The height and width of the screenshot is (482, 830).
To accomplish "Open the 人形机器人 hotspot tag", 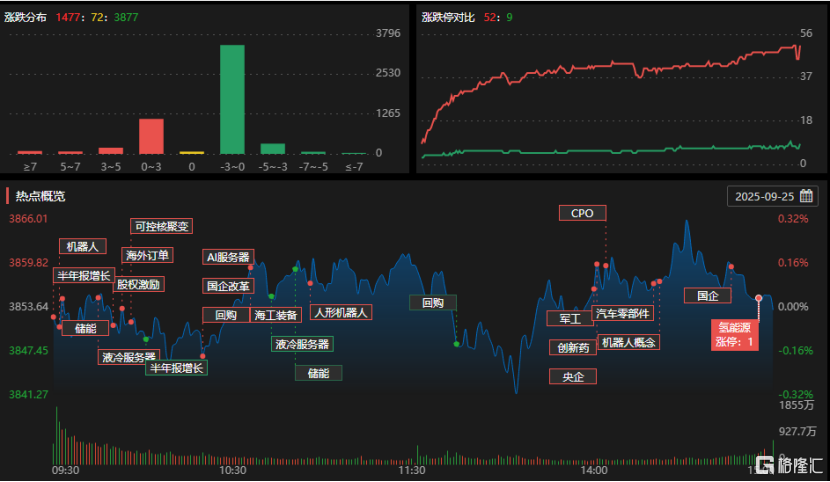I will tap(341, 313).
